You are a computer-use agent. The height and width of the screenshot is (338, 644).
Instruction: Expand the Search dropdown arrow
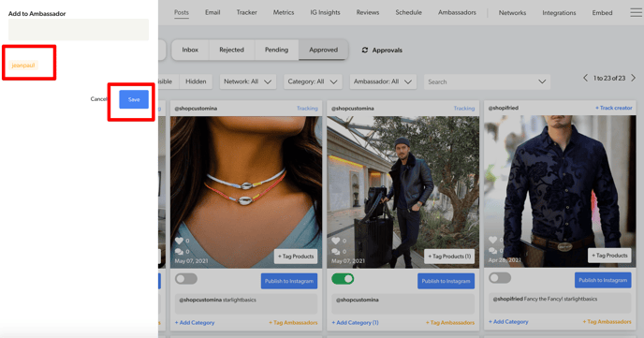point(542,81)
